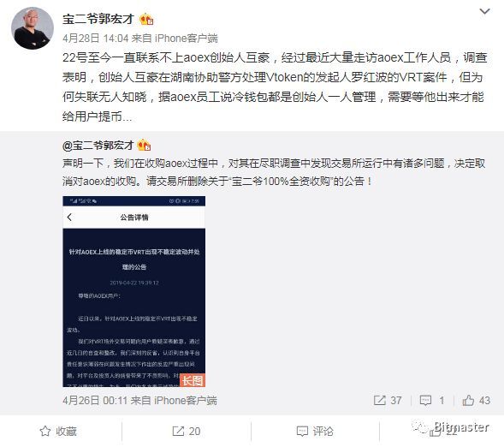Like the reposted post with 43 likes

[x=476, y=401]
